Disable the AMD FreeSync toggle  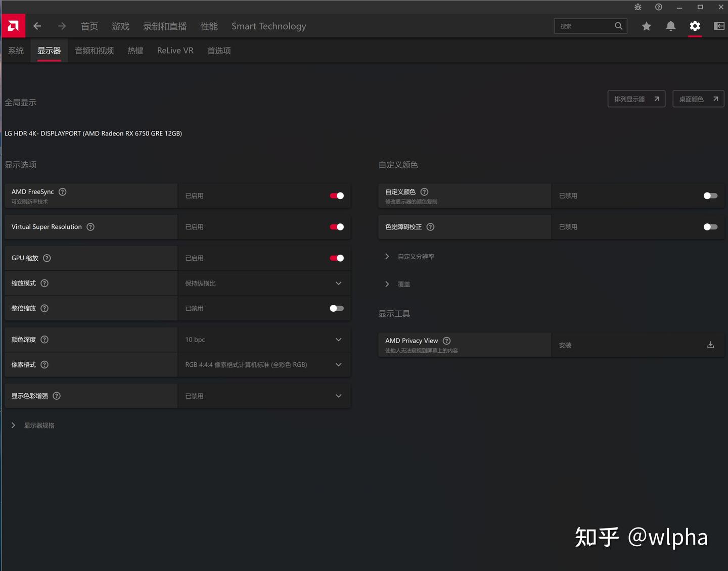pos(337,196)
